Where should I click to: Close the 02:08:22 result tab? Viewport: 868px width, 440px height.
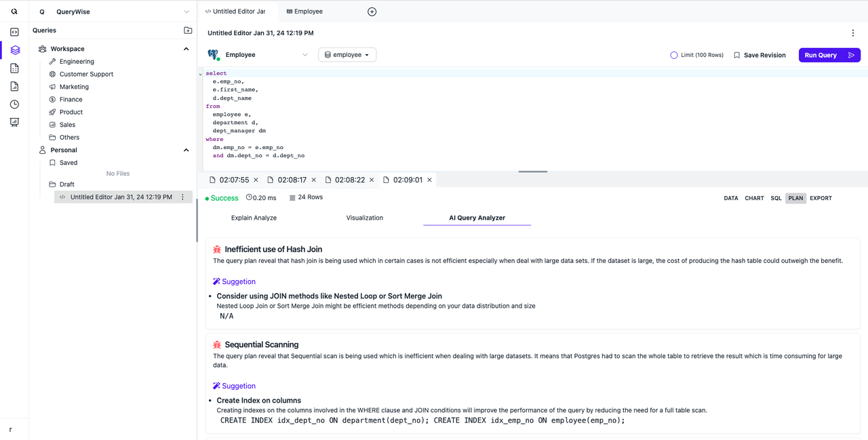(x=372, y=180)
